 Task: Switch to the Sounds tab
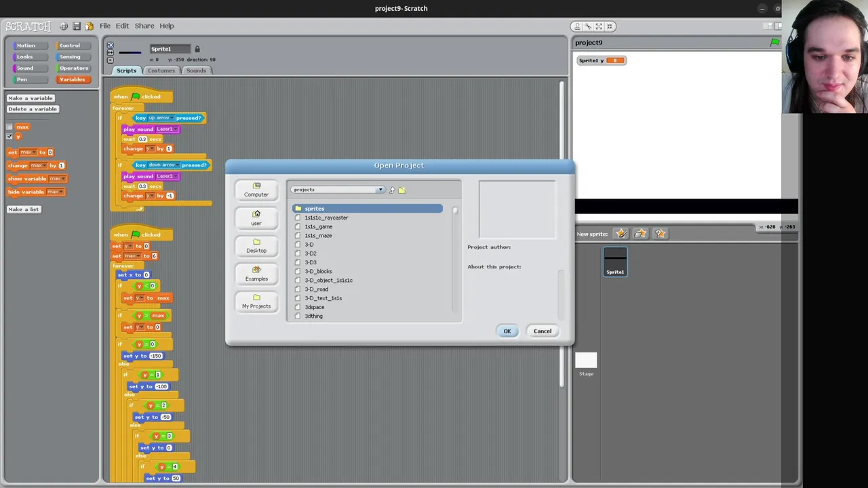click(196, 70)
